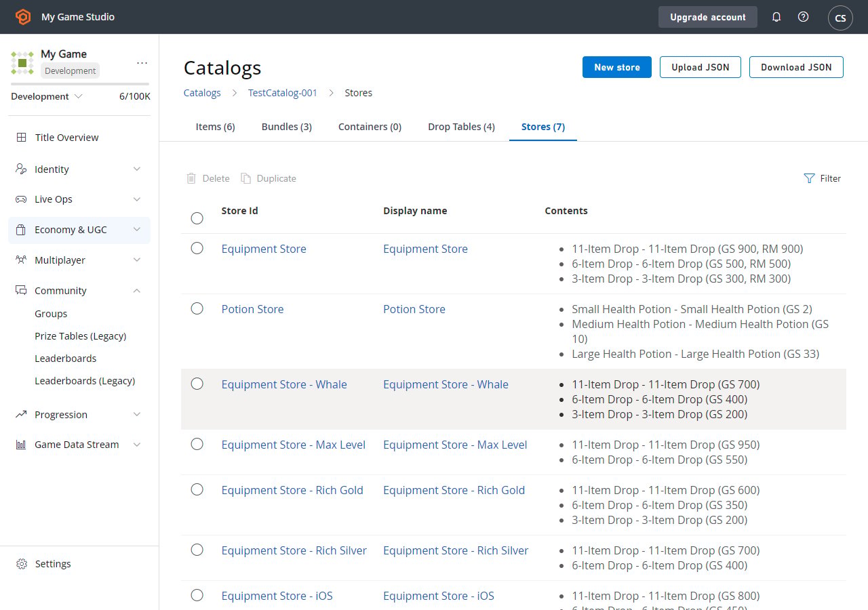Go to Catalogs breadcrumb link
Image resolution: width=868 pixels, height=610 pixels.
click(x=202, y=93)
